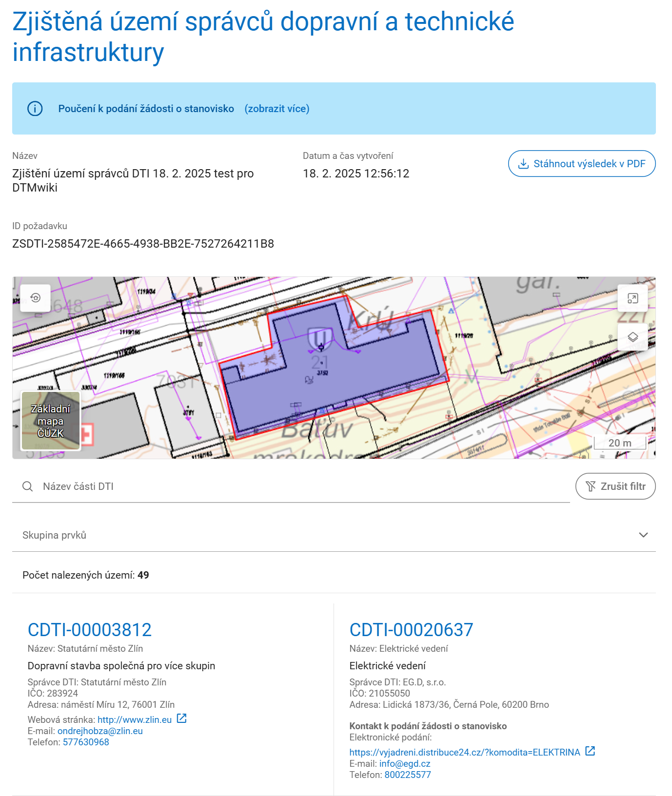The height and width of the screenshot is (796, 672).
Task: Select the request ID ZSDTI-2585472E text
Action: point(143,244)
